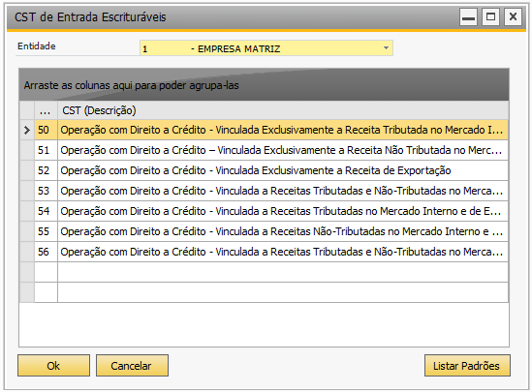Select CST row 50

[271, 130]
